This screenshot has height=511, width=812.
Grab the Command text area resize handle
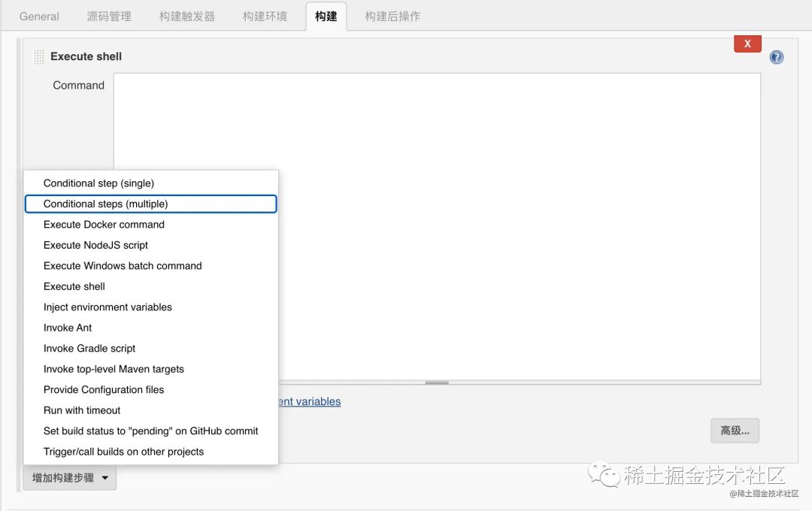pyautogui.click(x=437, y=382)
